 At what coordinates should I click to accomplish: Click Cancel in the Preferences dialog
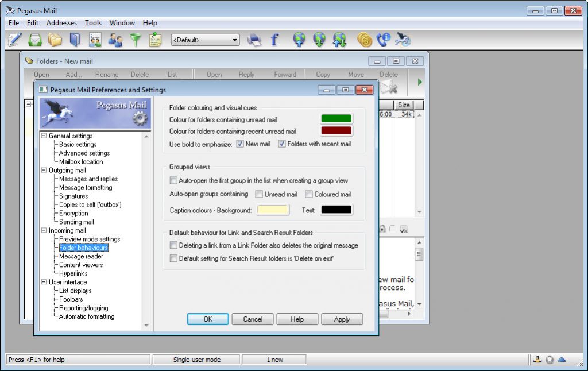pyautogui.click(x=253, y=319)
